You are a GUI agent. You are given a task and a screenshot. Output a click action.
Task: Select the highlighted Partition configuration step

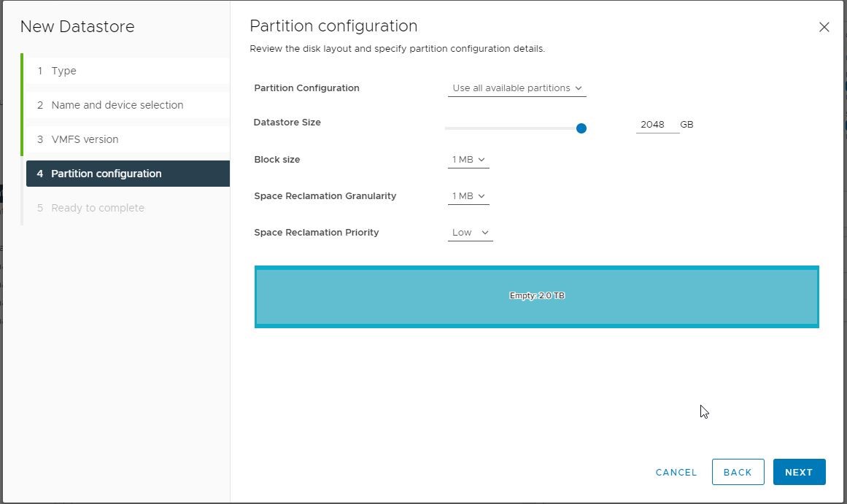tap(107, 174)
